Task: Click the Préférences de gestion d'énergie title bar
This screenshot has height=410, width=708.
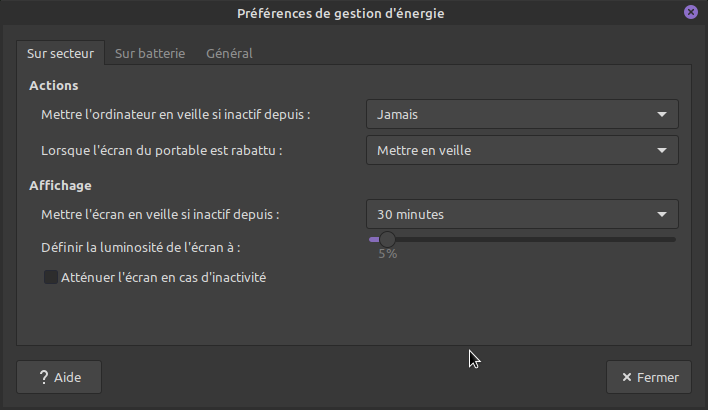Action: [x=340, y=13]
